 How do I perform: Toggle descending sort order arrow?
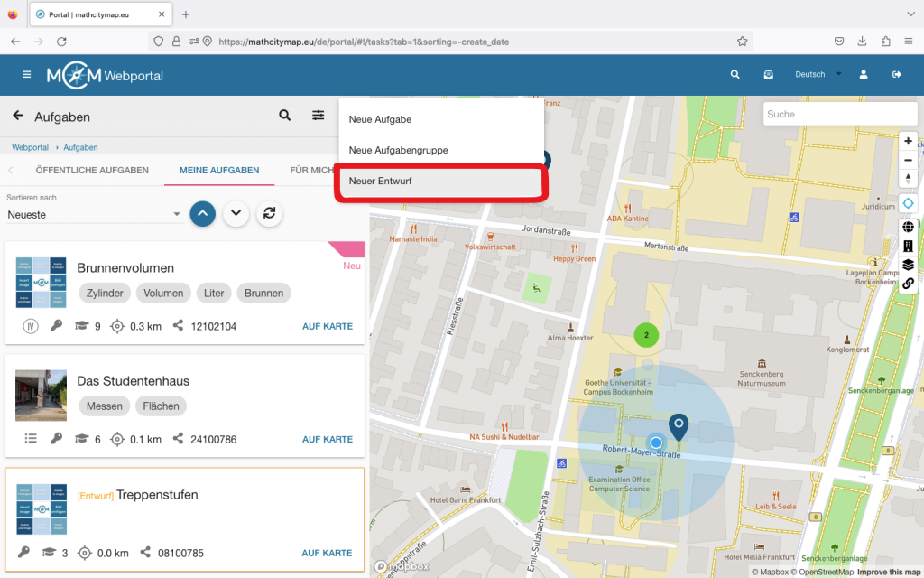(236, 213)
